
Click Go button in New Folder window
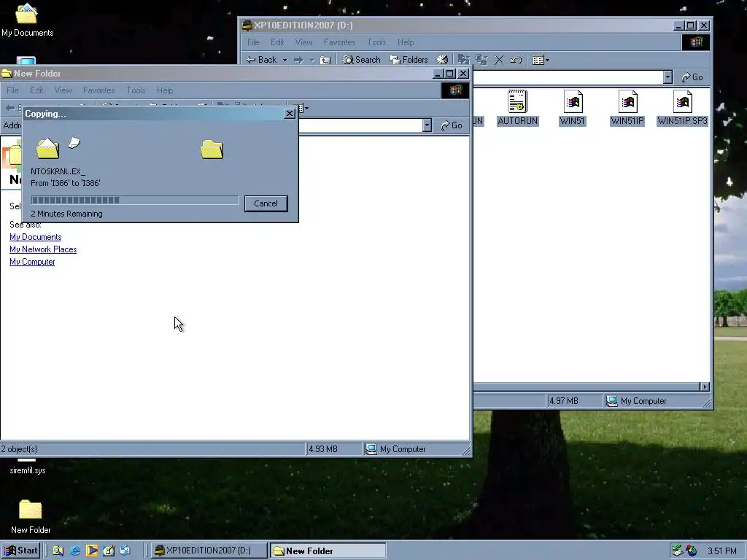point(452,125)
